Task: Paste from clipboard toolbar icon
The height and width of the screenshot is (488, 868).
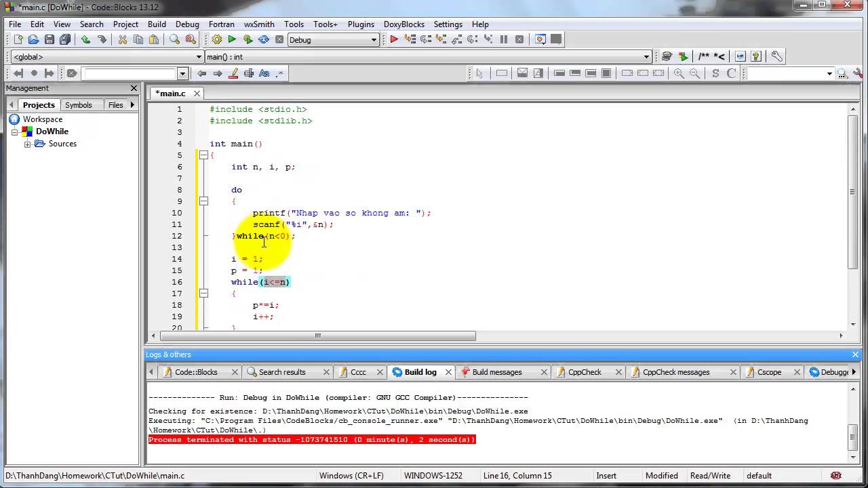Action: [x=154, y=39]
